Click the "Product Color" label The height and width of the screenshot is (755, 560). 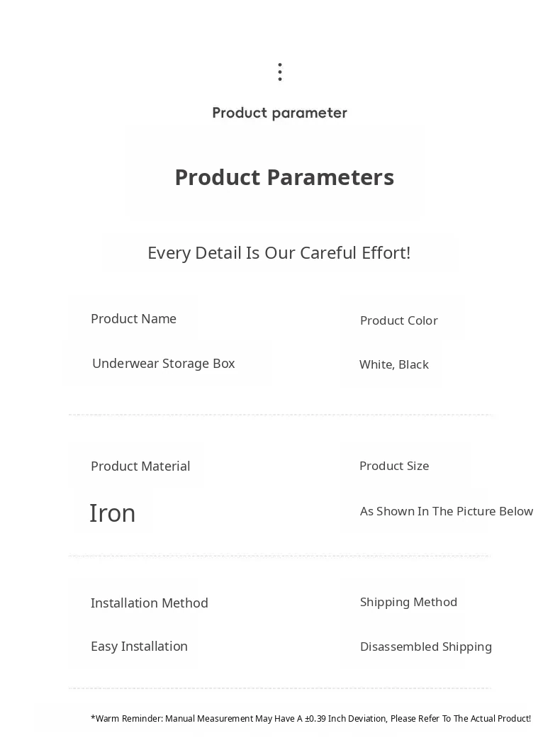(x=398, y=320)
